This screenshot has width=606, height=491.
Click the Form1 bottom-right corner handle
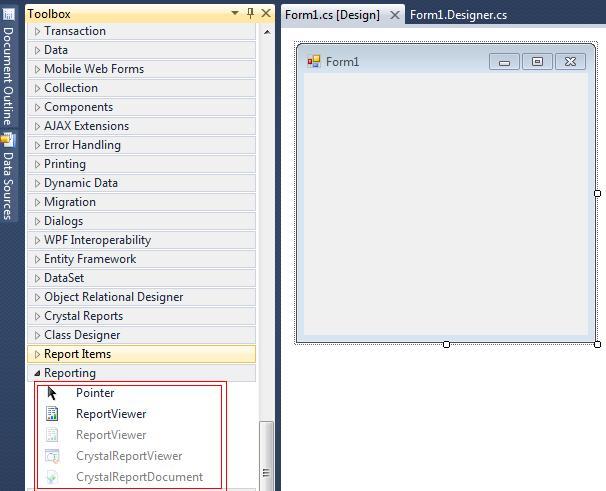(597, 344)
